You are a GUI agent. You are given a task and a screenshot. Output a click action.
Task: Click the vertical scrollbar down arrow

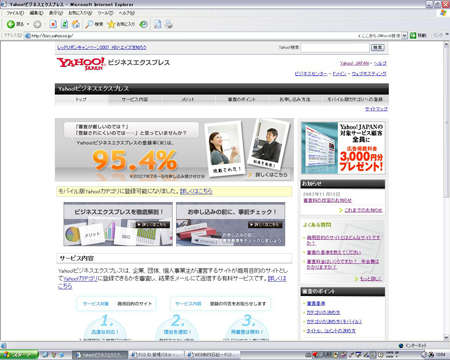446,337
